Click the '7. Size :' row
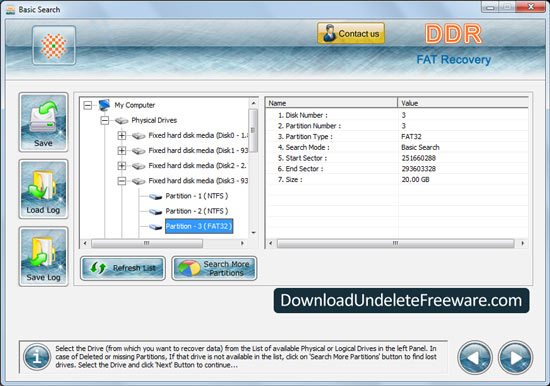 click(397, 179)
